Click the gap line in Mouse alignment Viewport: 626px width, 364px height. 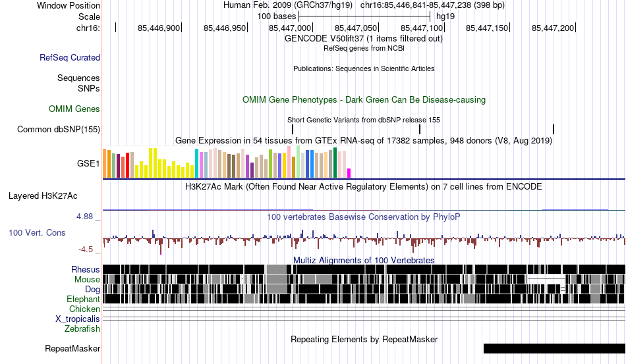point(546,278)
